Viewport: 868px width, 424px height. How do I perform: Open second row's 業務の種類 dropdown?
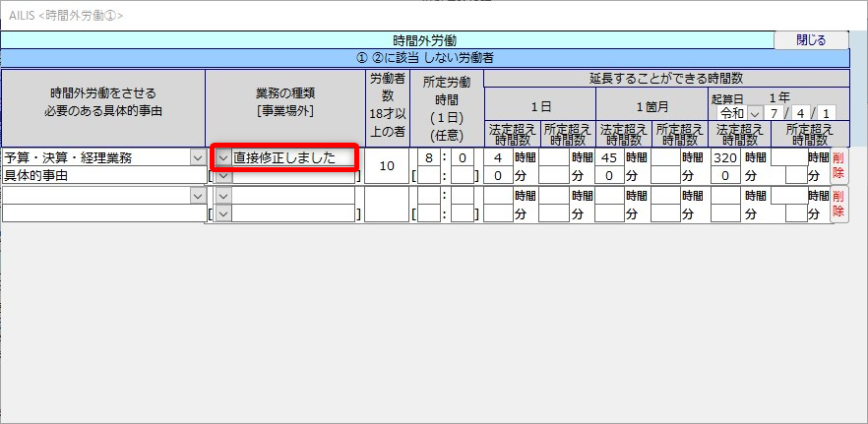(x=223, y=196)
